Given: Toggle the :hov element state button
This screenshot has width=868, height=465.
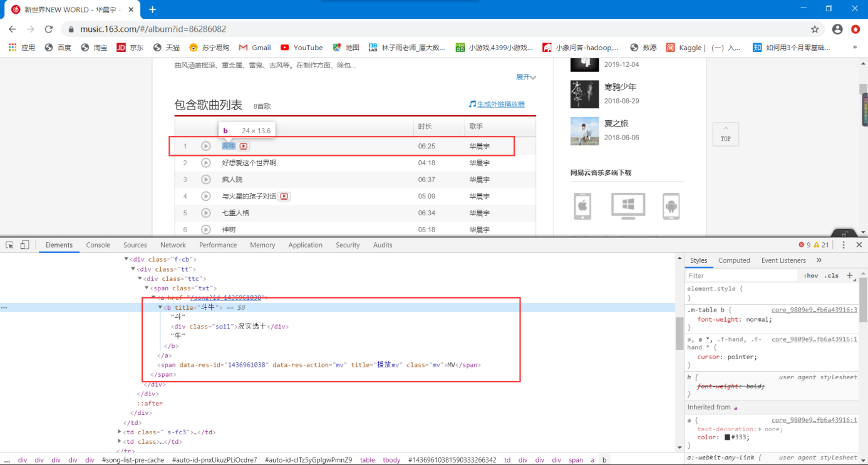Looking at the screenshot, I should click(x=811, y=275).
